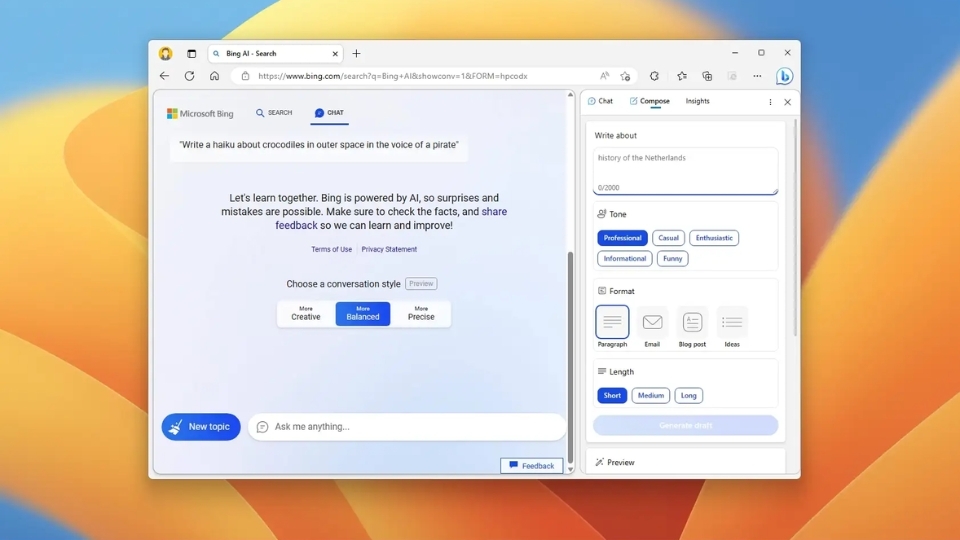Select Email format
Image resolution: width=960 pixels, height=540 pixels.
tap(652, 326)
